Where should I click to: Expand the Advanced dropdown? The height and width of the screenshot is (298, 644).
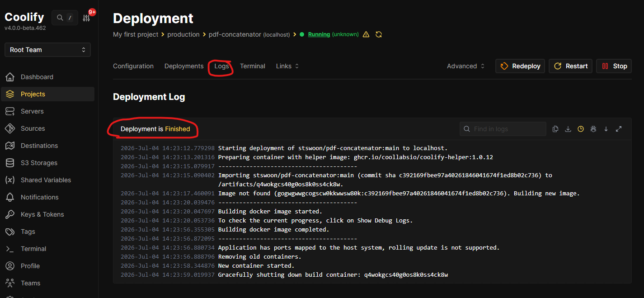tap(466, 66)
